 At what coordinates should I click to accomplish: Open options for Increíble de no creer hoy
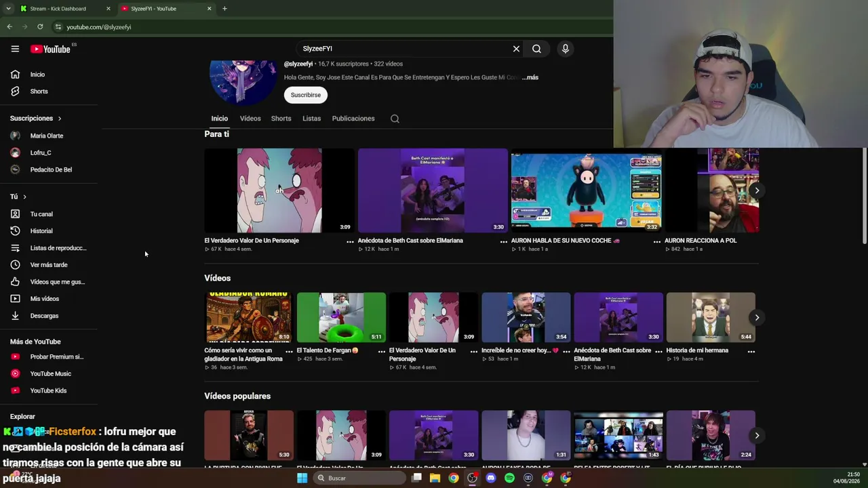pos(566,351)
